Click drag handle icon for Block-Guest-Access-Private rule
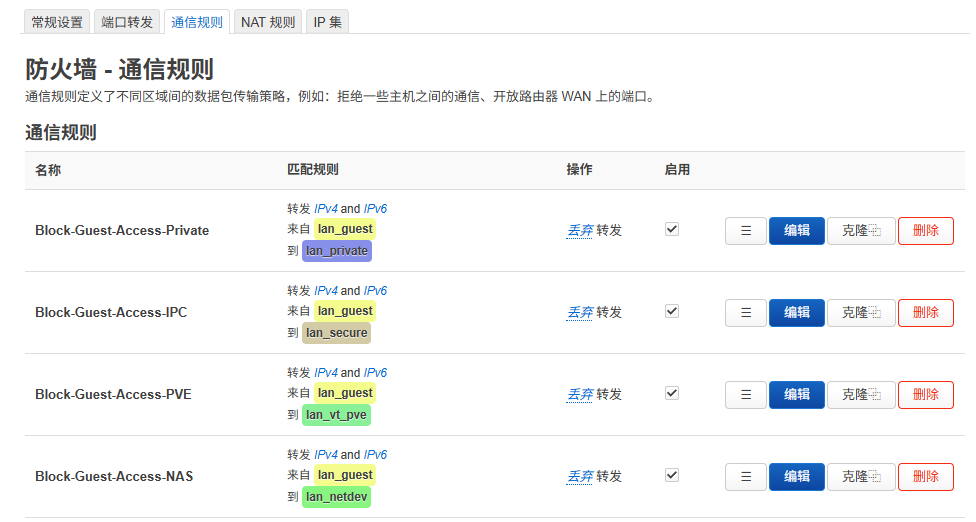Screen dimensions: 976x522 click(745, 231)
